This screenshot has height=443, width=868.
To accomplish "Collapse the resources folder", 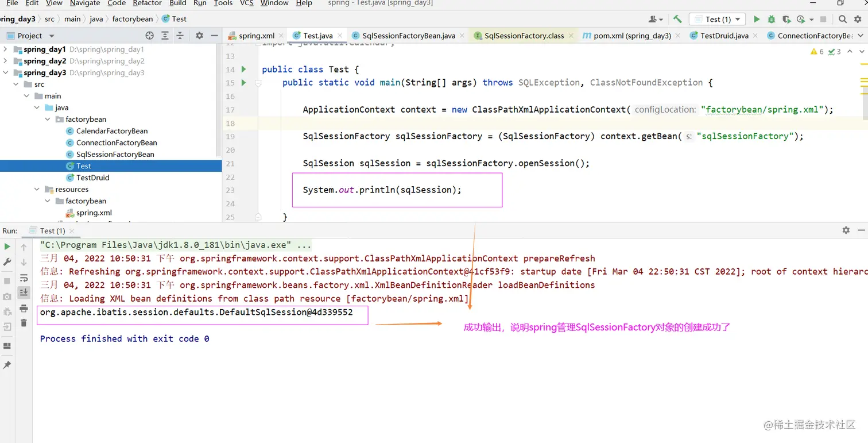I will point(37,189).
